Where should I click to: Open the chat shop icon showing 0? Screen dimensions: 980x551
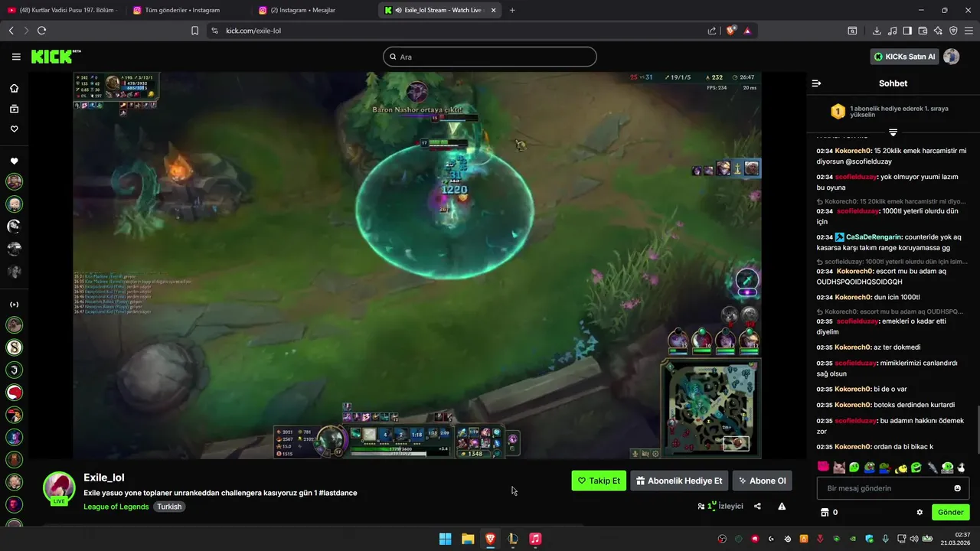829,512
